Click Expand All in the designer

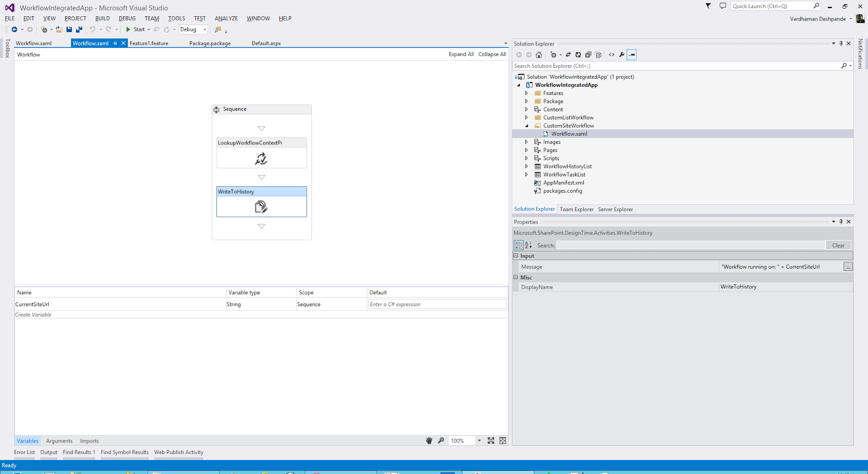pos(461,54)
